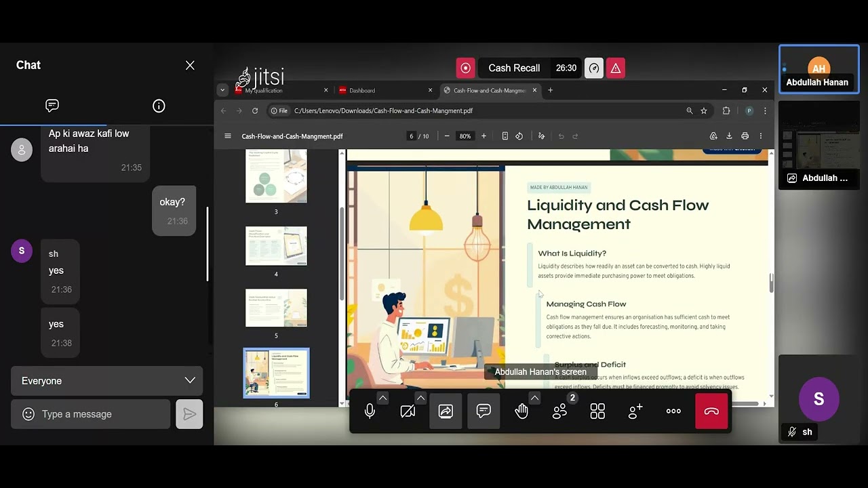Bookmark this page with star icon
Viewport: 868px width, 488px height.
[x=704, y=110]
